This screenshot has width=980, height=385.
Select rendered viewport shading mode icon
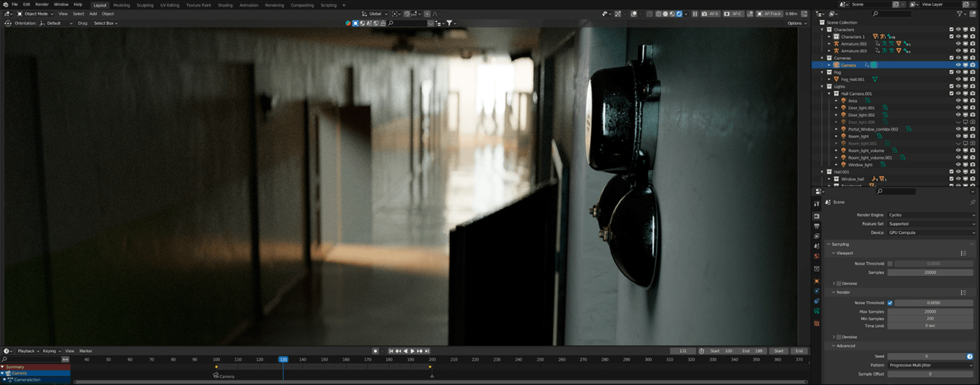pos(679,14)
